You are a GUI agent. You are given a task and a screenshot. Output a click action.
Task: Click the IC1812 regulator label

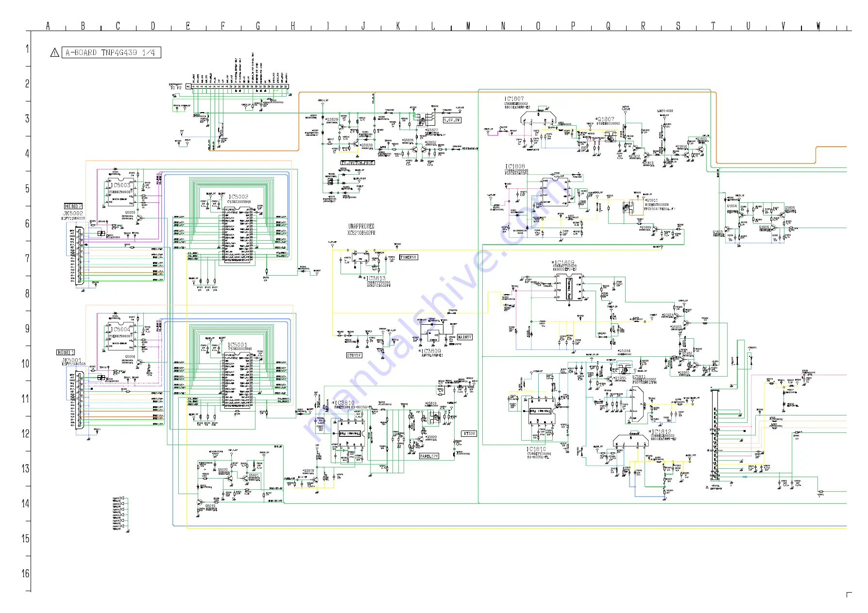click(x=660, y=431)
